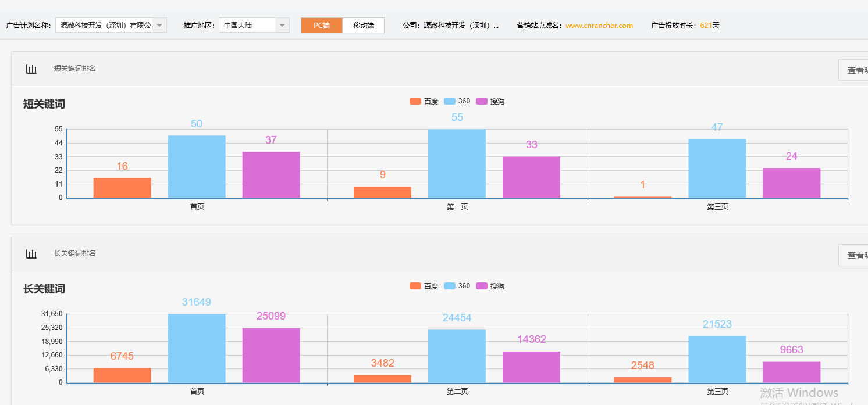Expand the 中国大陆 region selector arrow
This screenshot has height=405, width=868.
(282, 25)
